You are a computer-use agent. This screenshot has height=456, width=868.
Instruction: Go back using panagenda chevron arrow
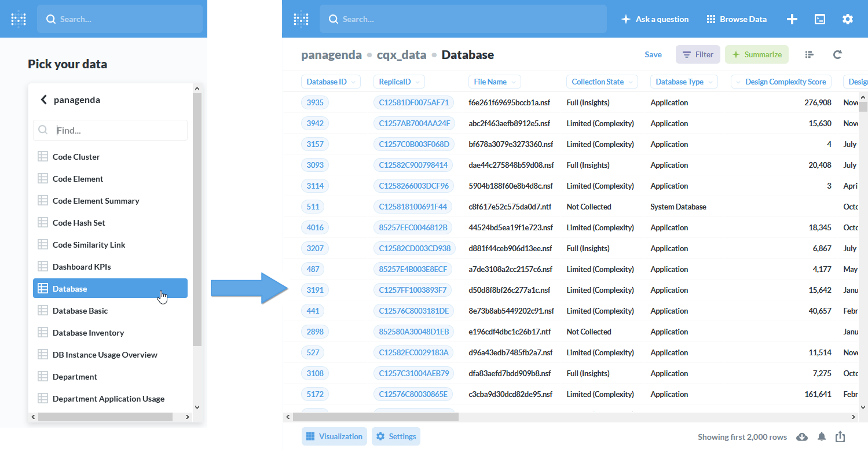point(43,100)
